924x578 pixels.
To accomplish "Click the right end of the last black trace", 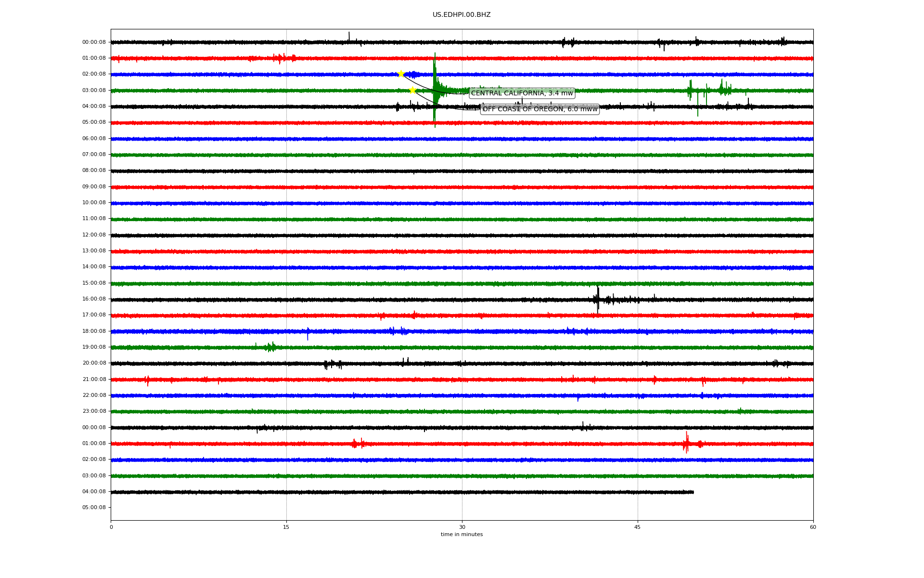I will [693, 492].
